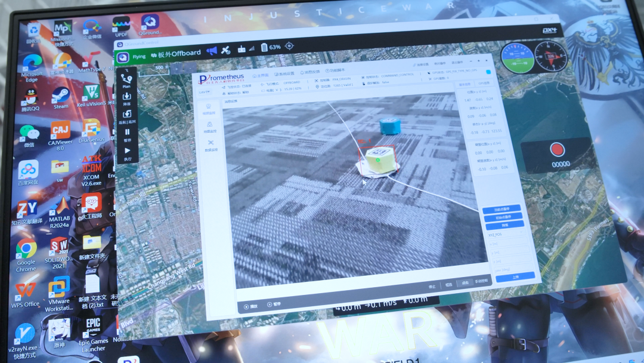Open the GPS satellite status icon
This screenshot has width=644, height=363.
(x=226, y=50)
